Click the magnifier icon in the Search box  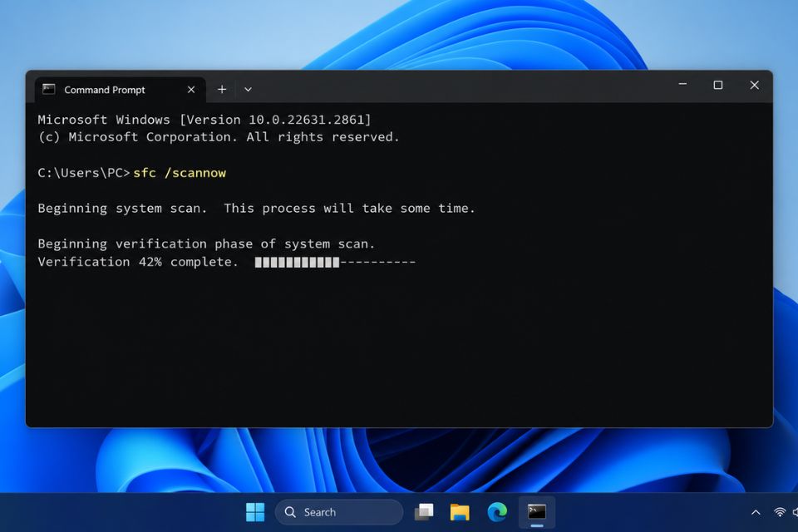click(x=290, y=512)
